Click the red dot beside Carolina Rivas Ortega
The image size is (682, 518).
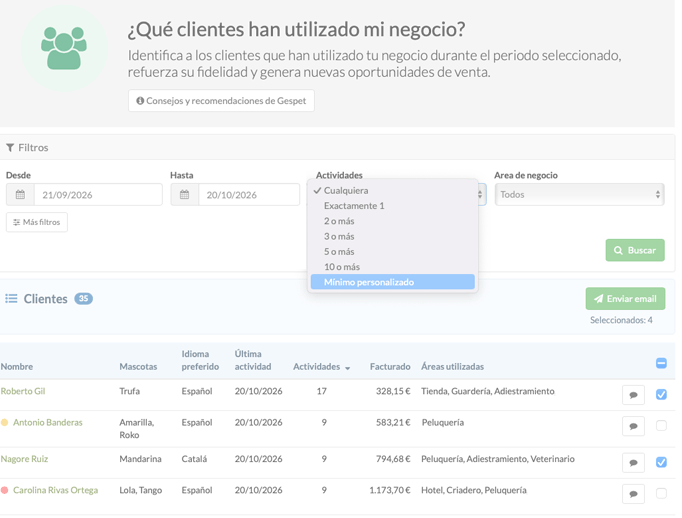pyautogui.click(x=4, y=490)
